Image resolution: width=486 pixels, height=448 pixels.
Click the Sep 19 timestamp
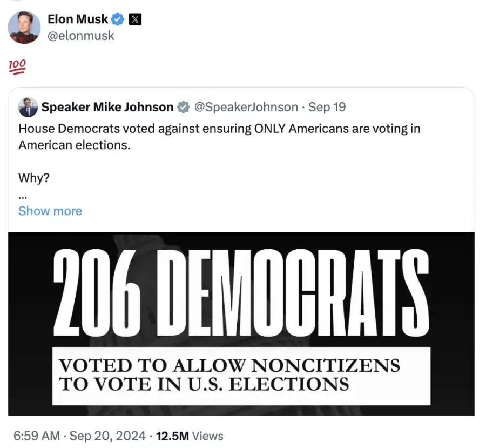click(x=327, y=107)
